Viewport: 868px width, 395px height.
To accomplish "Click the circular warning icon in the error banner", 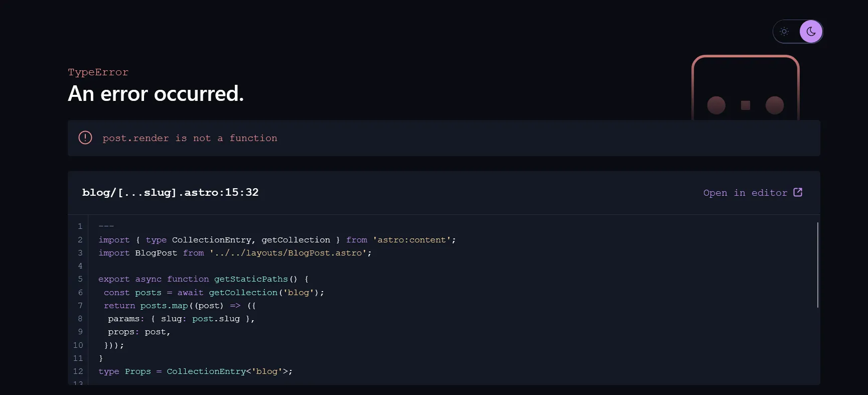I will tap(85, 138).
